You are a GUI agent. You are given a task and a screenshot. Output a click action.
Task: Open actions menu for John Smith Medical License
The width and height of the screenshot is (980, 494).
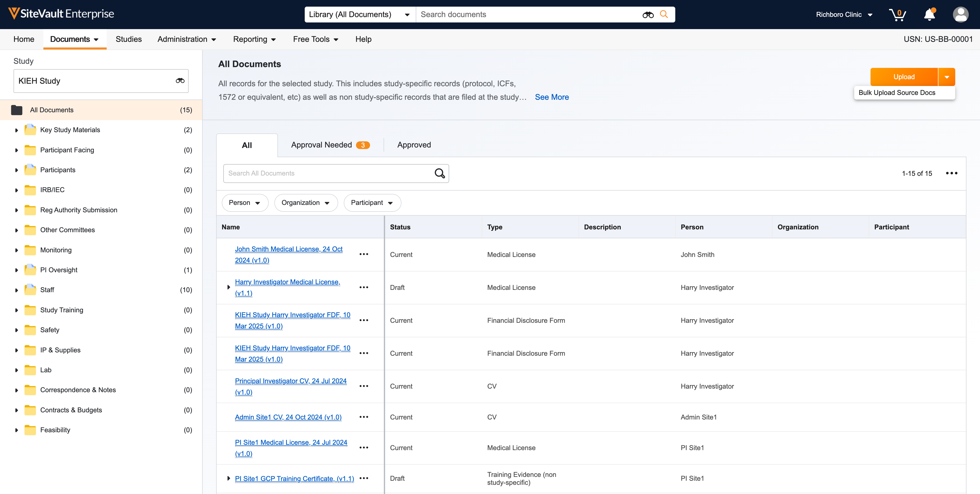coord(364,254)
